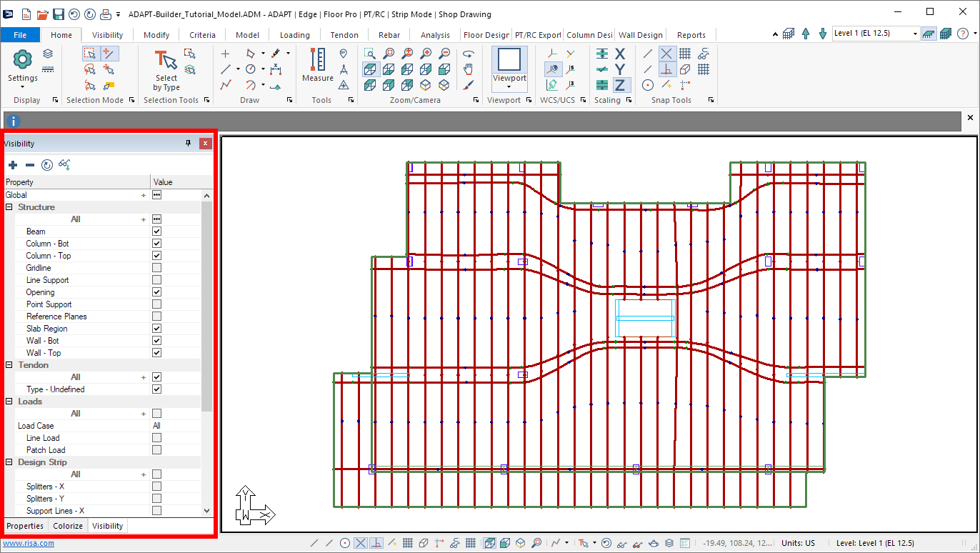Click the plus icon in Visibility toolbar
The width and height of the screenshot is (980, 553).
pyautogui.click(x=13, y=165)
